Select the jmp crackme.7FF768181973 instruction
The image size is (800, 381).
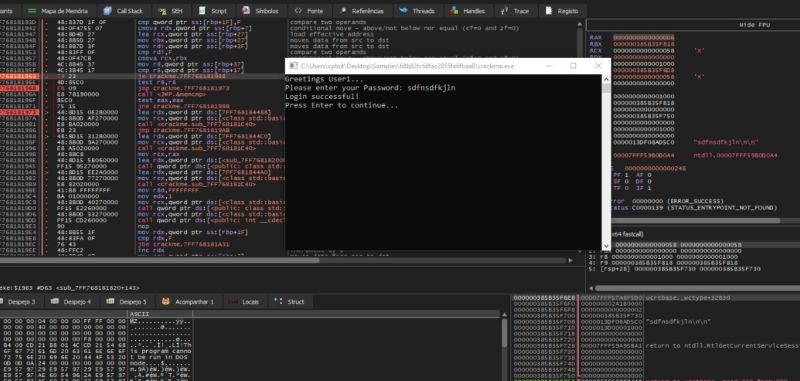(x=183, y=88)
